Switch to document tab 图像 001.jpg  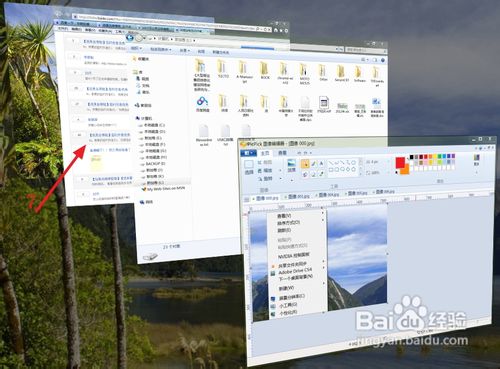[x=298, y=196]
